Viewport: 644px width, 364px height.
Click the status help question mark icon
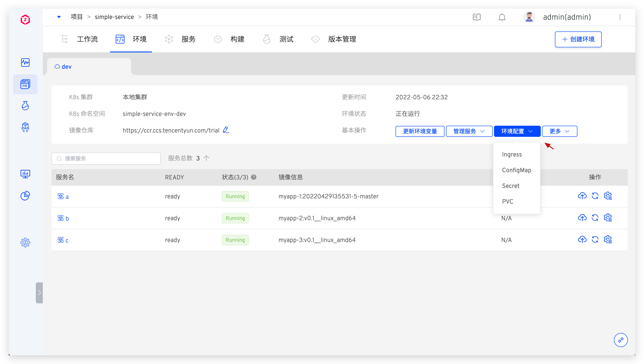[x=254, y=177]
